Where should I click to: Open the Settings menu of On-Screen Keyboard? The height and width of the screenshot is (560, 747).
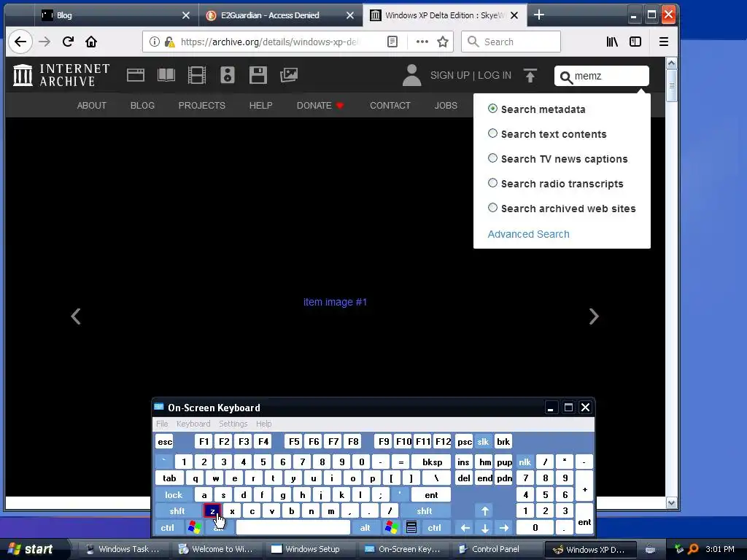(233, 424)
